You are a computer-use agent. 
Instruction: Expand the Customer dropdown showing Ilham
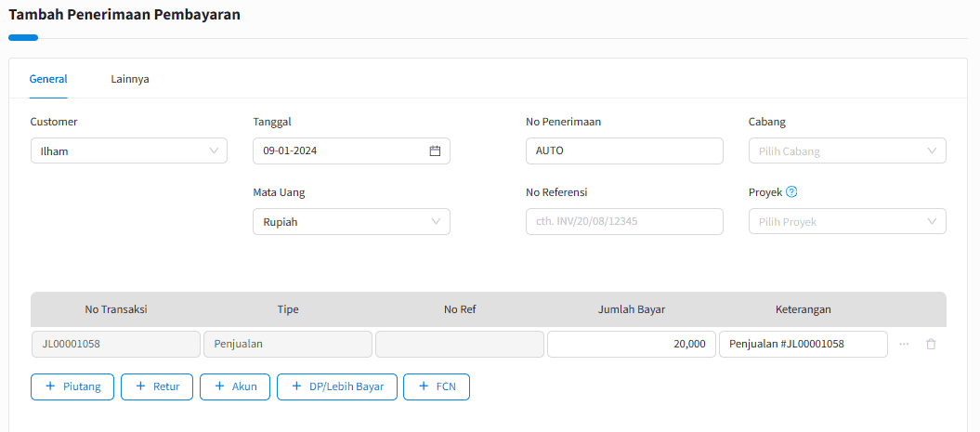coord(129,151)
